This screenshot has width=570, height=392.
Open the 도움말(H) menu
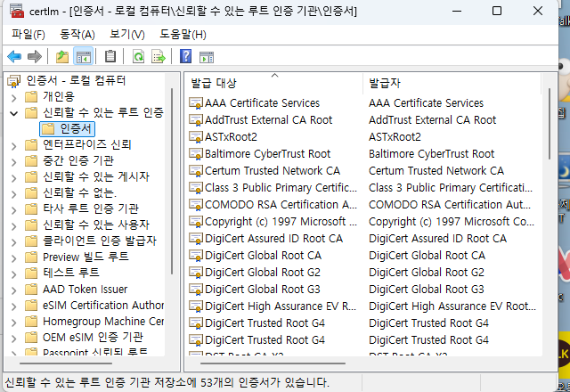coord(183,35)
